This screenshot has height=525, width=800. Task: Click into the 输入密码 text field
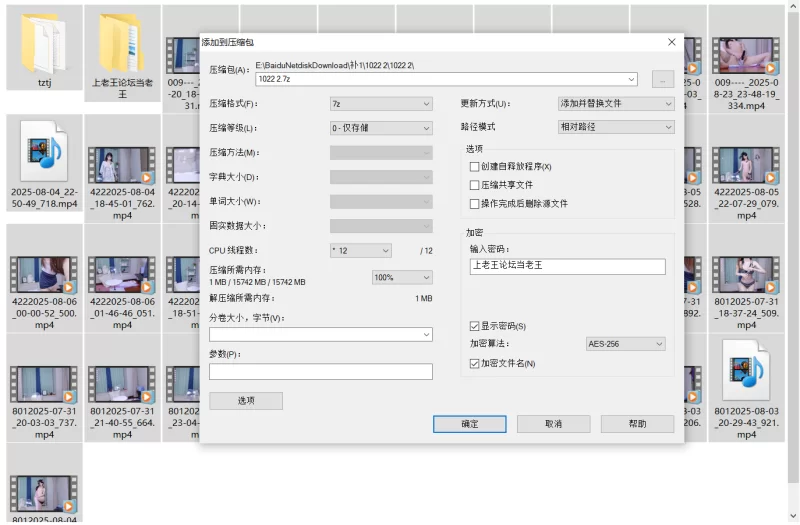[567, 266]
